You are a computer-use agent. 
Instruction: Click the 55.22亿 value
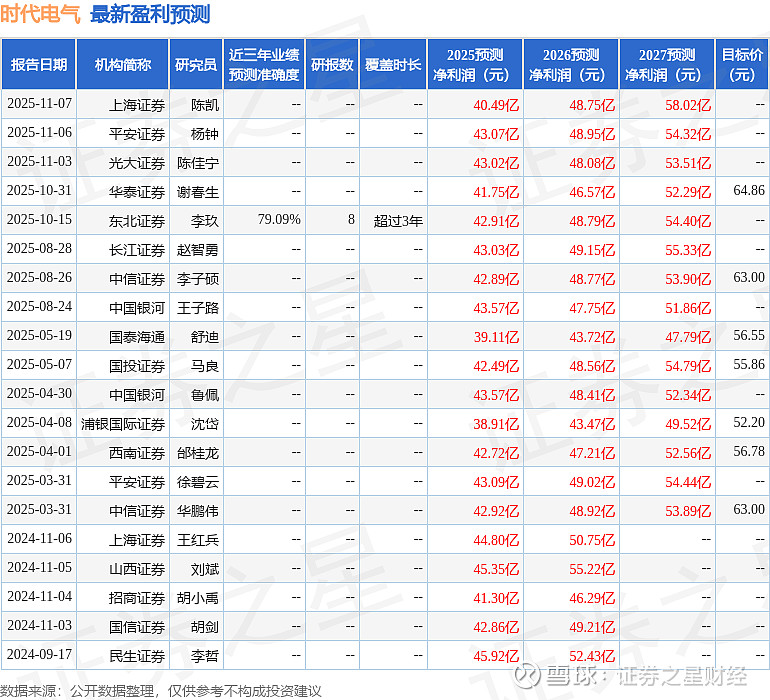(x=592, y=568)
